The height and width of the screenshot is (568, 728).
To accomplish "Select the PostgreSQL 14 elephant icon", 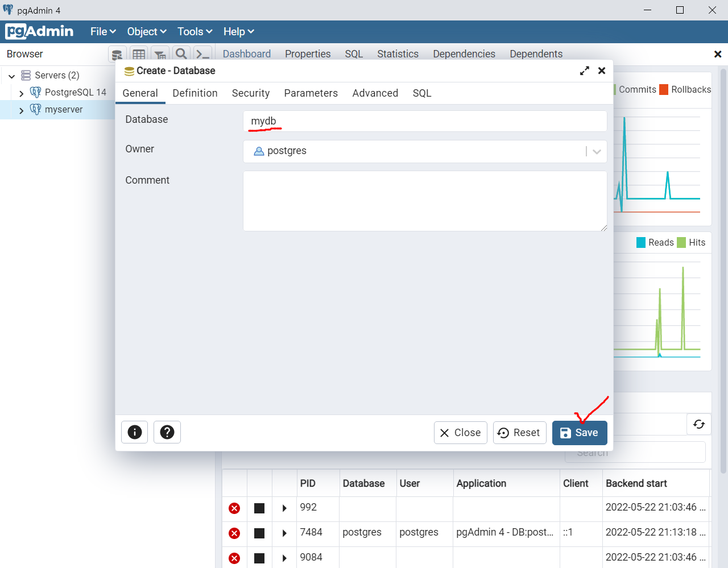I will 35,92.
